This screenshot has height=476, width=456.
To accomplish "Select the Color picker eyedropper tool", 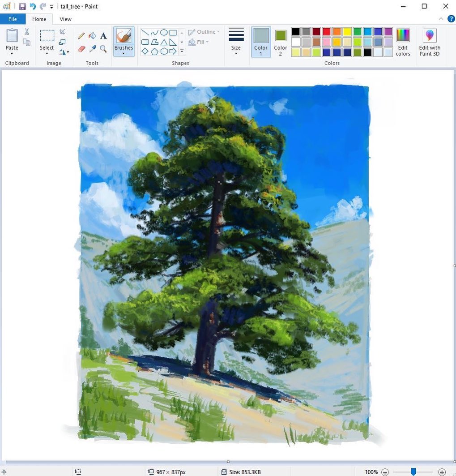I will 93,49.
